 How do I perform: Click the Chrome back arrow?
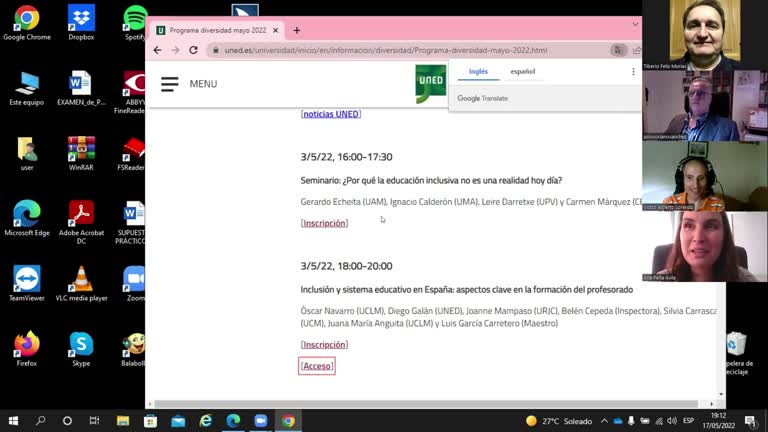tap(157, 50)
